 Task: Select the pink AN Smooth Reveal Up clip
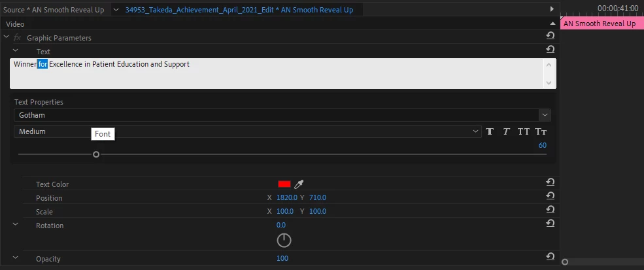(x=602, y=24)
